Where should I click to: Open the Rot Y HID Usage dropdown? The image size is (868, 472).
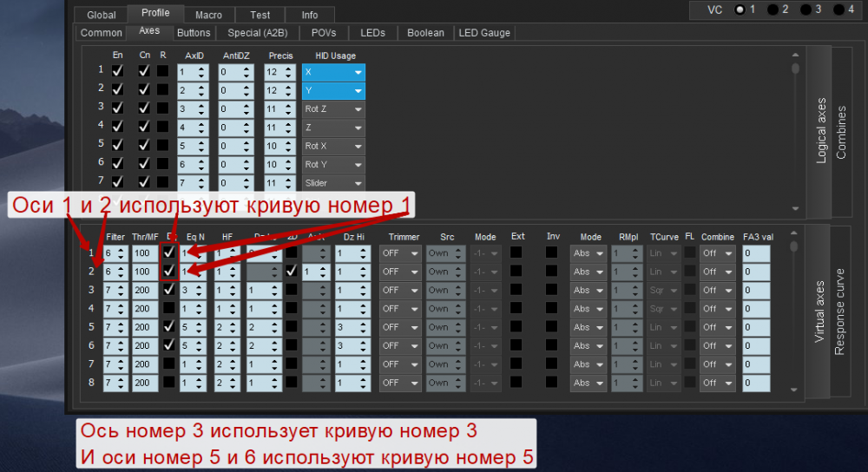pos(334,164)
